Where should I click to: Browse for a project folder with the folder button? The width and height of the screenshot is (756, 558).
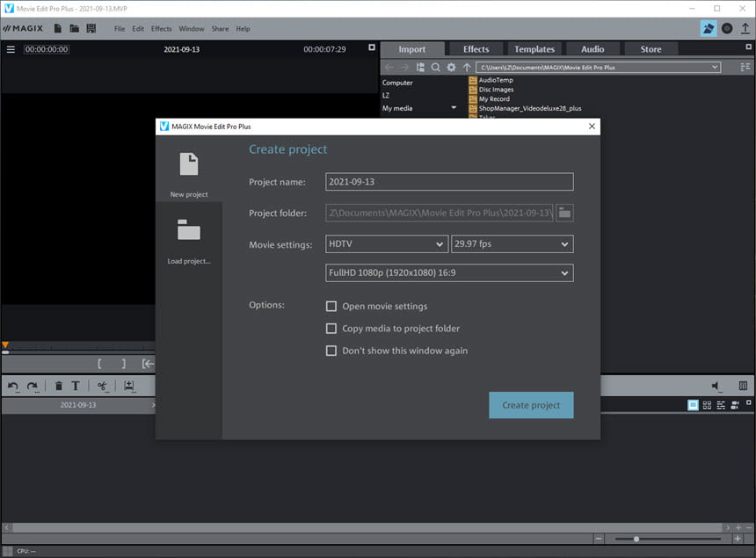tap(564, 213)
